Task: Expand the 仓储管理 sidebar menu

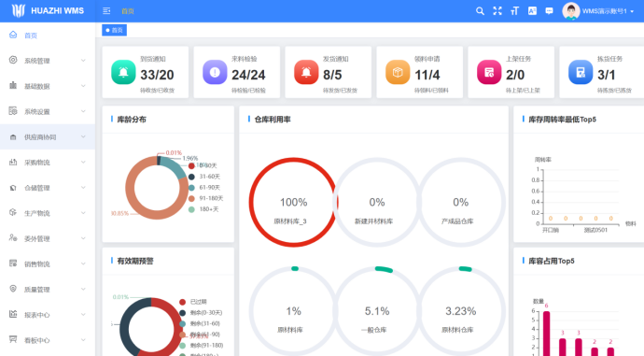Action: 48,188
